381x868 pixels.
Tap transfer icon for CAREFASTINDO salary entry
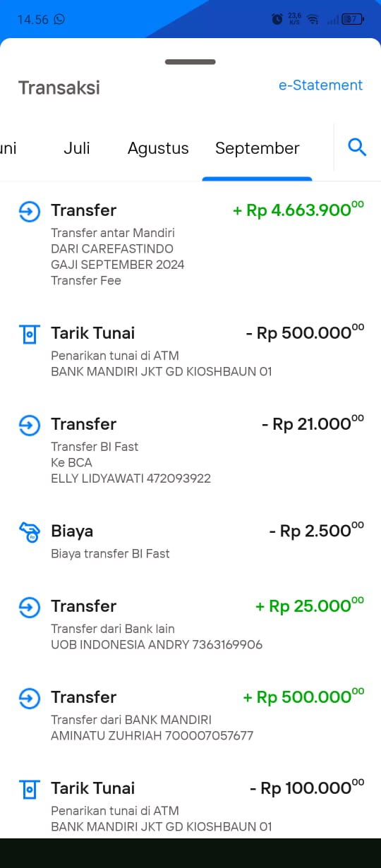pos(29,211)
